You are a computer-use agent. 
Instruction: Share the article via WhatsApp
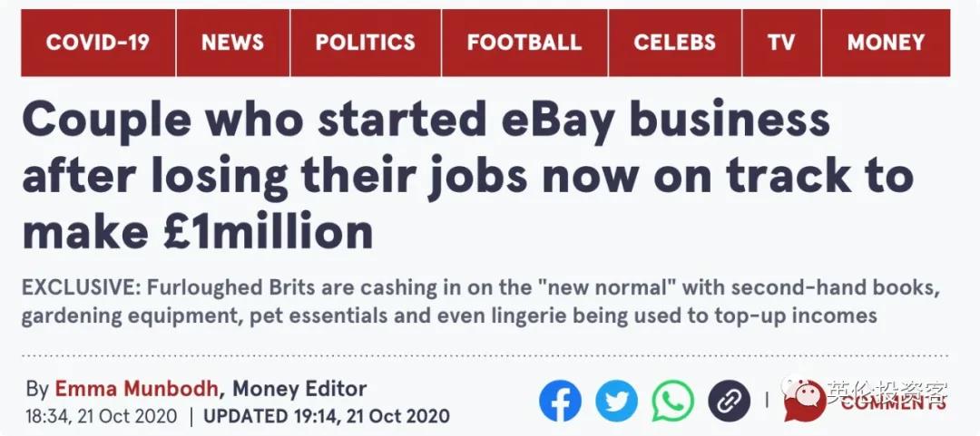pyautogui.click(x=672, y=400)
